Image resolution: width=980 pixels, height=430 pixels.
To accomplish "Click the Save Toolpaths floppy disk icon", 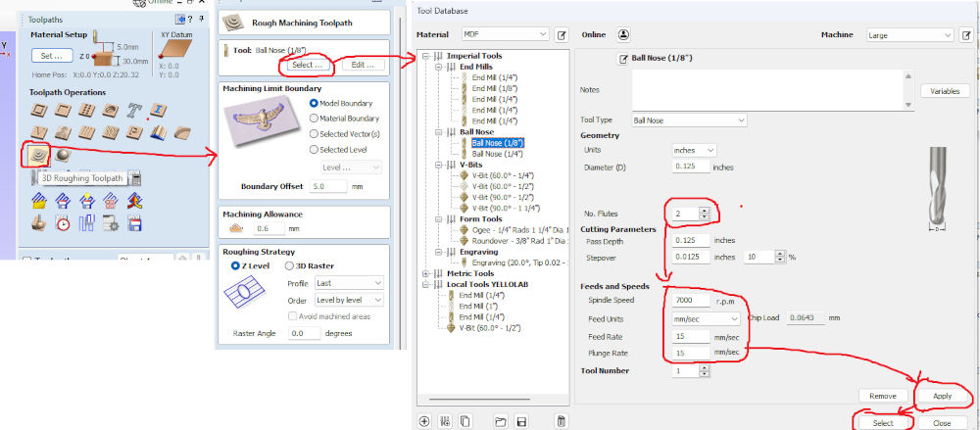I will [x=134, y=222].
